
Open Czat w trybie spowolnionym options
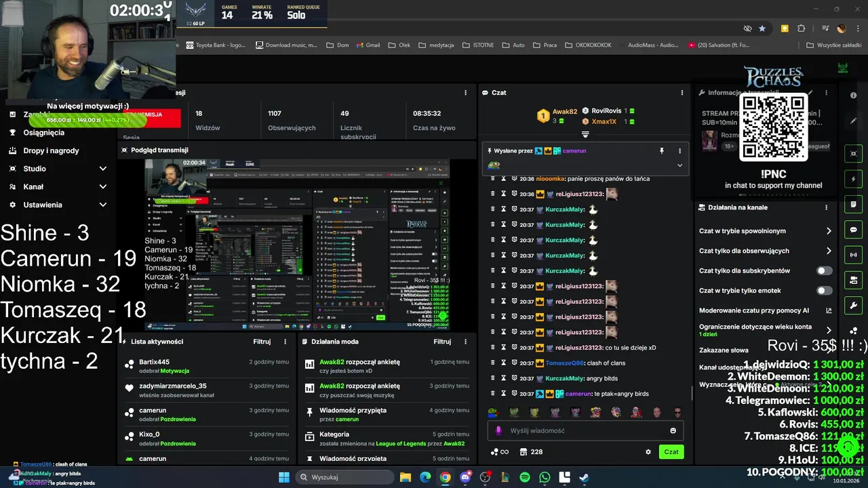point(765,231)
